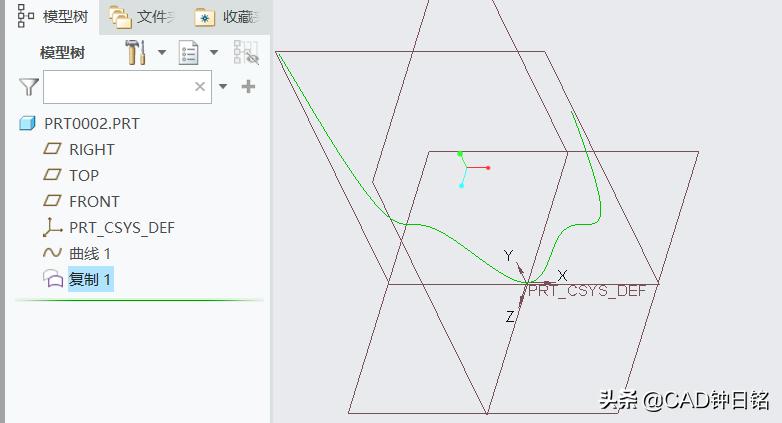This screenshot has width=782, height=423.
Task: Expand the tree display list dropdown arrow
Action: click(213, 53)
